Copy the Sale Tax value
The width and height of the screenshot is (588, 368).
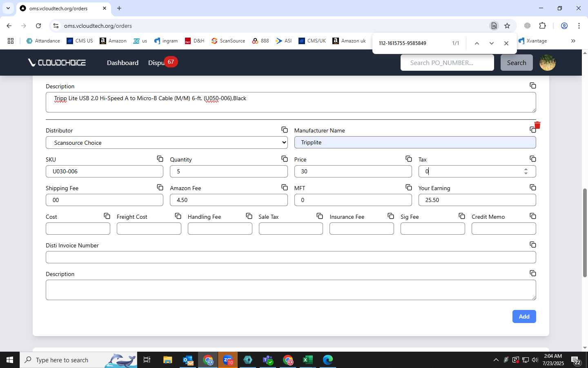click(x=320, y=216)
